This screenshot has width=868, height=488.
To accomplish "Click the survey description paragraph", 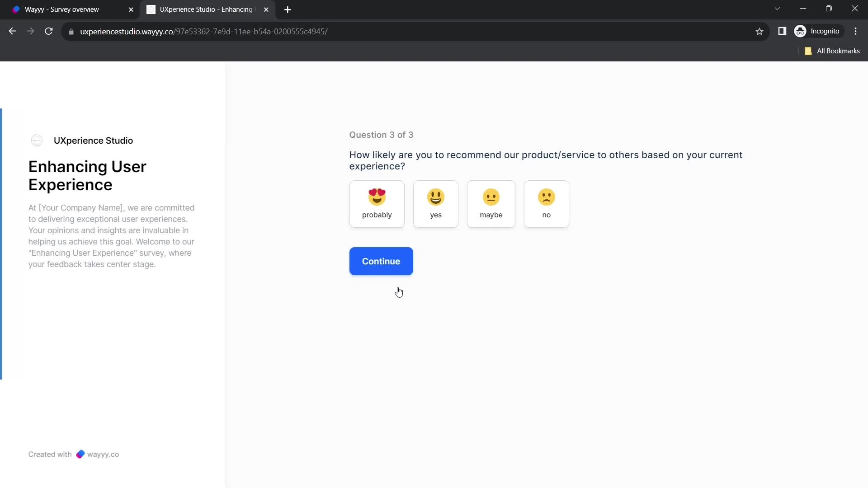I will point(112,236).
